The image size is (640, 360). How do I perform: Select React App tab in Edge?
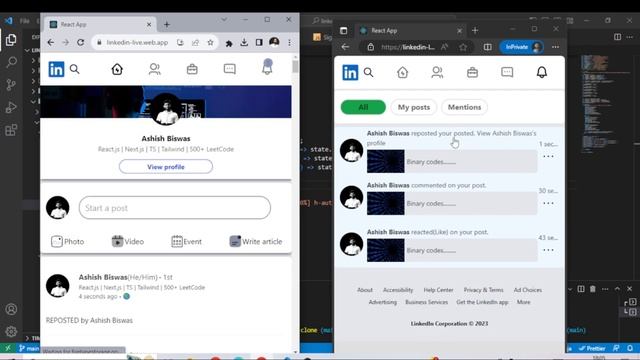(x=410, y=31)
